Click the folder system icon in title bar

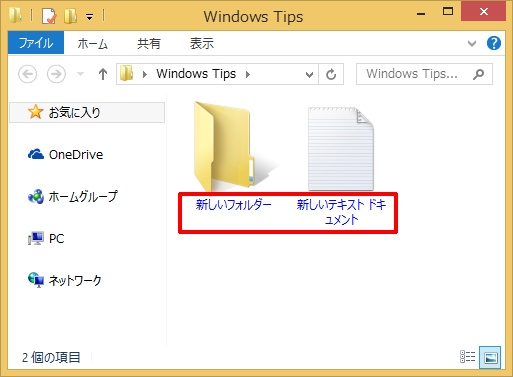pyautogui.click(x=15, y=15)
